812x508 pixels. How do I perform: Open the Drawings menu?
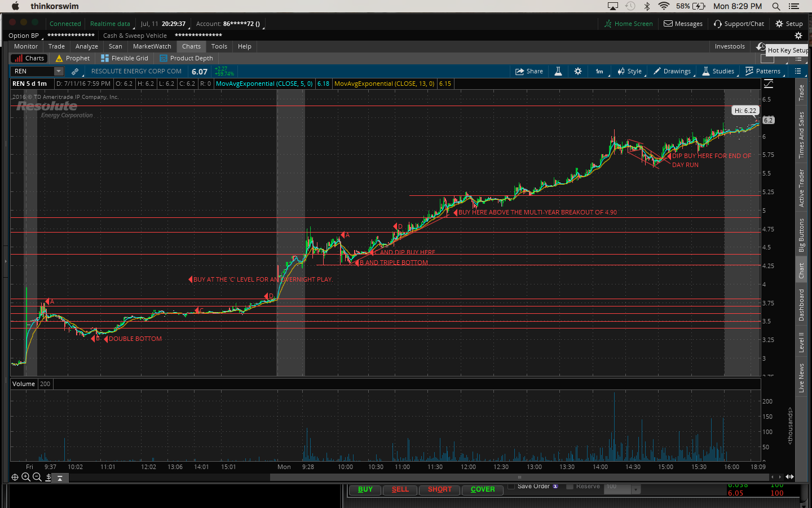(672, 71)
